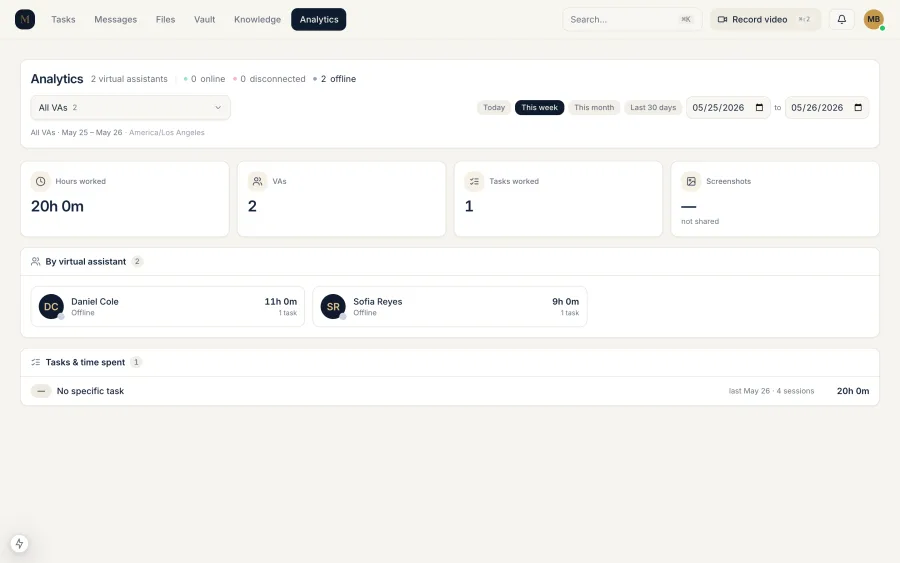Click the SR avatar for Sofia Reyes
Screen dimensions: 900x563
333,306
